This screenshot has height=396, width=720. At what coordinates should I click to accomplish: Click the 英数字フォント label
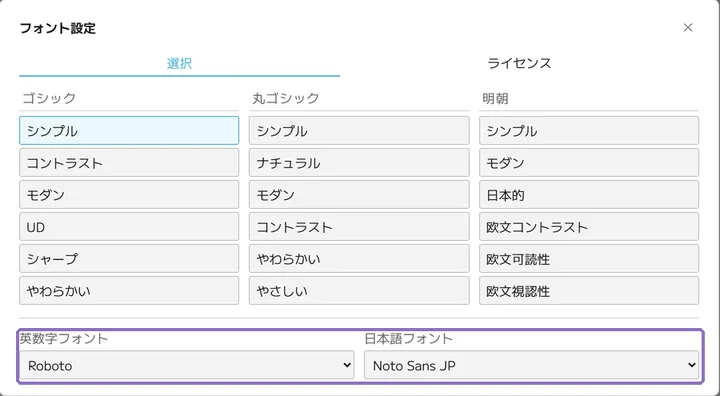tap(64, 339)
